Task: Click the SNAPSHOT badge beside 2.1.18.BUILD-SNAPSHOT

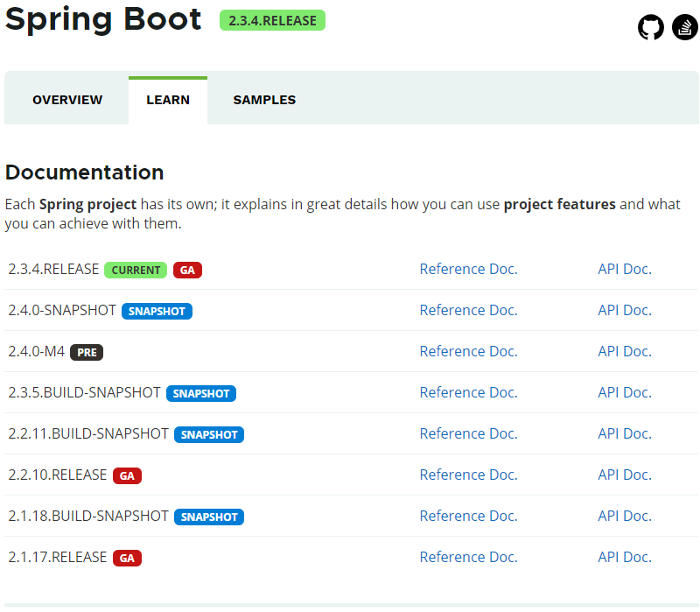Action: (x=209, y=517)
